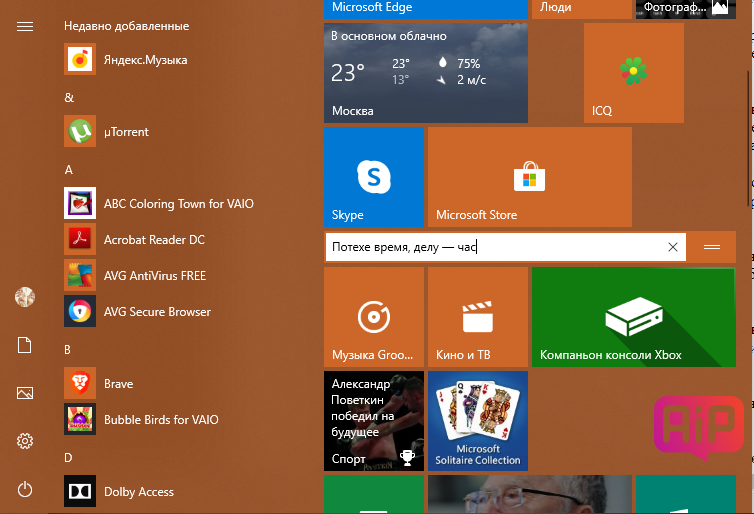The height and width of the screenshot is (514, 754).
Task: Launch the ICQ tile
Action: point(634,73)
